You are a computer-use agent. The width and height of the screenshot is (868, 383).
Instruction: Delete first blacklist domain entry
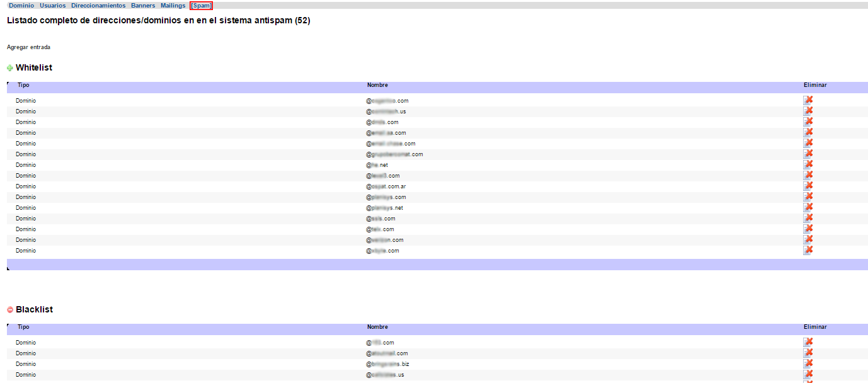808,342
